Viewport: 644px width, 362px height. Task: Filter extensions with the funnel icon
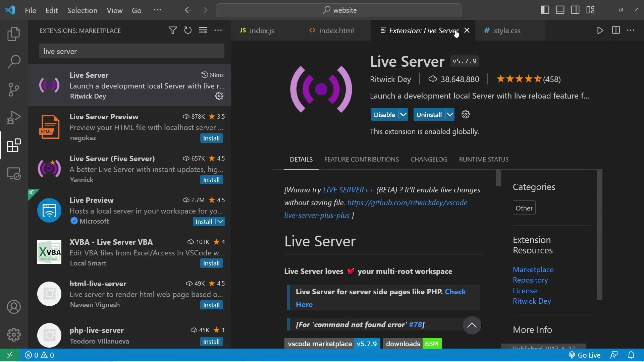click(173, 31)
